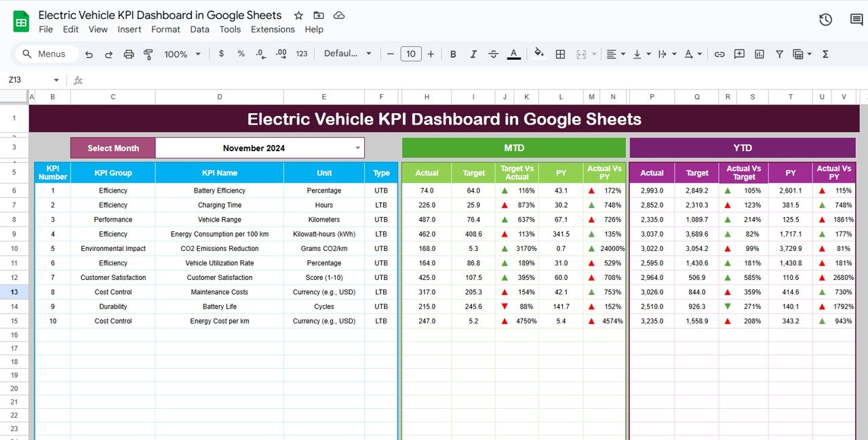Viewport: 868px width, 440px height.
Task: Click the Menus search button
Action: click(x=45, y=54)
